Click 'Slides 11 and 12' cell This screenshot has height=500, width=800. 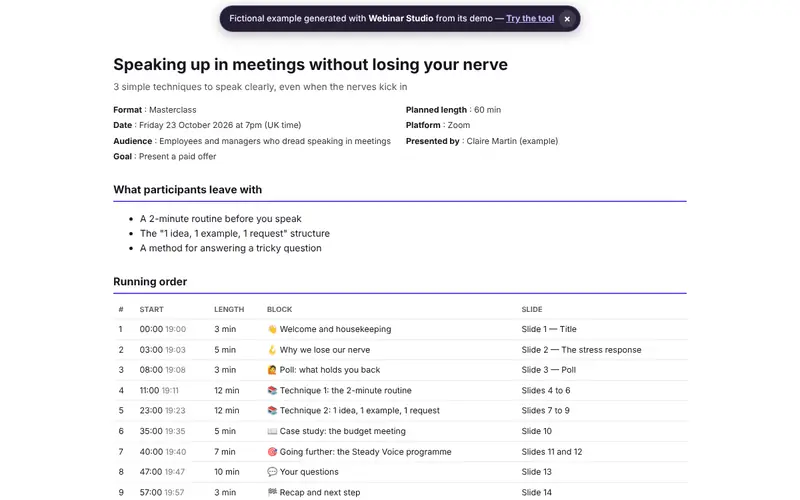[552, 452]
